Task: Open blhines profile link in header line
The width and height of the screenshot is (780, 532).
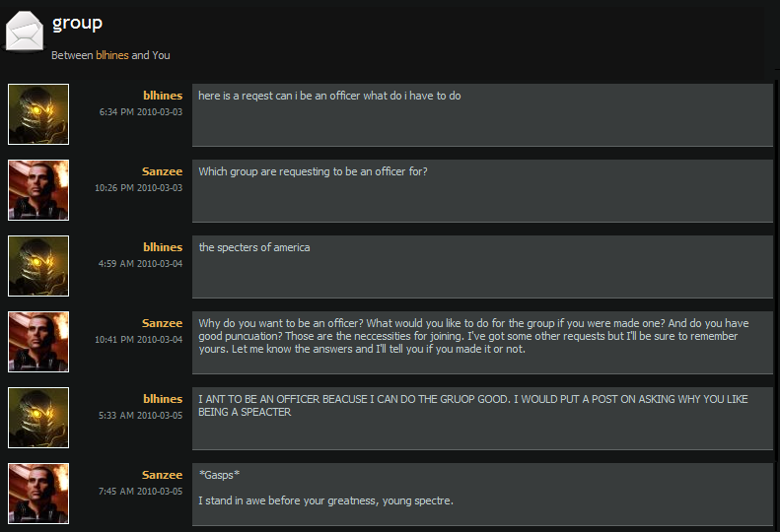Action: pos(111,55)
